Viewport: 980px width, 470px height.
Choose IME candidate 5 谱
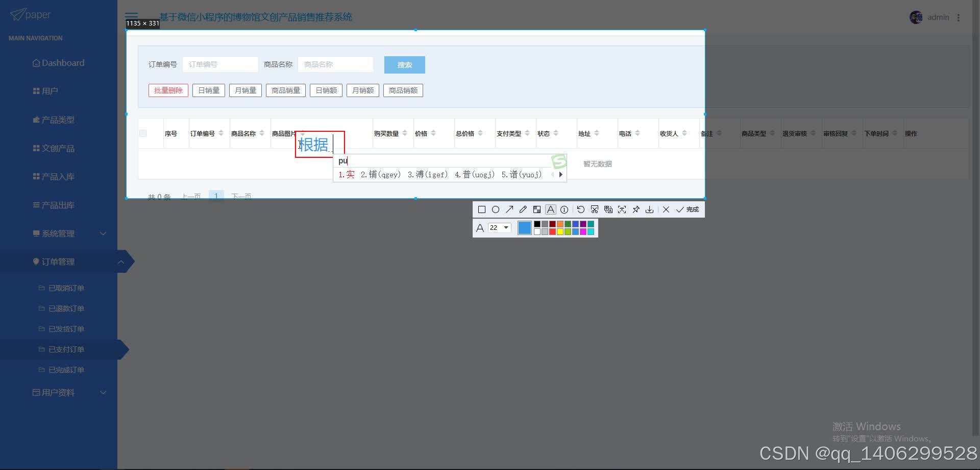tap(522, 175)
